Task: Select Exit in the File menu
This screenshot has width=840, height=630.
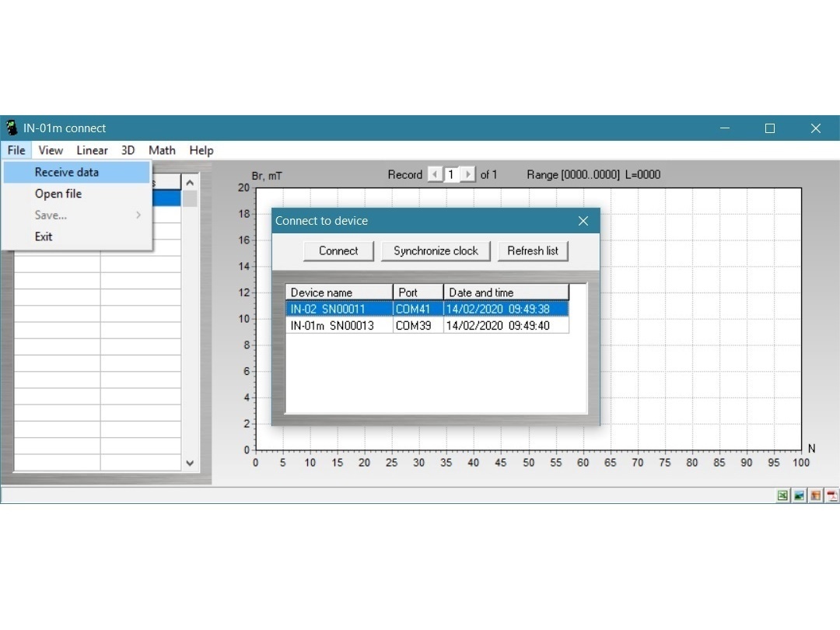Action: 44,236
